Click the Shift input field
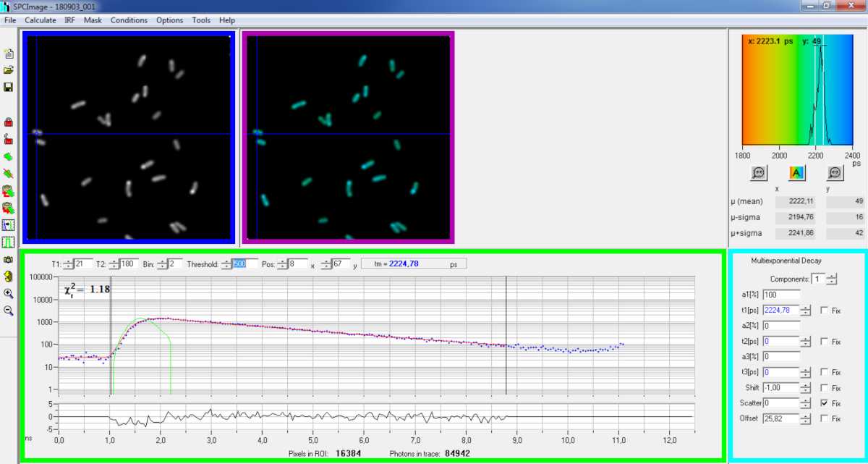Viewport: 868px width, 464px height. coord(780,388)
